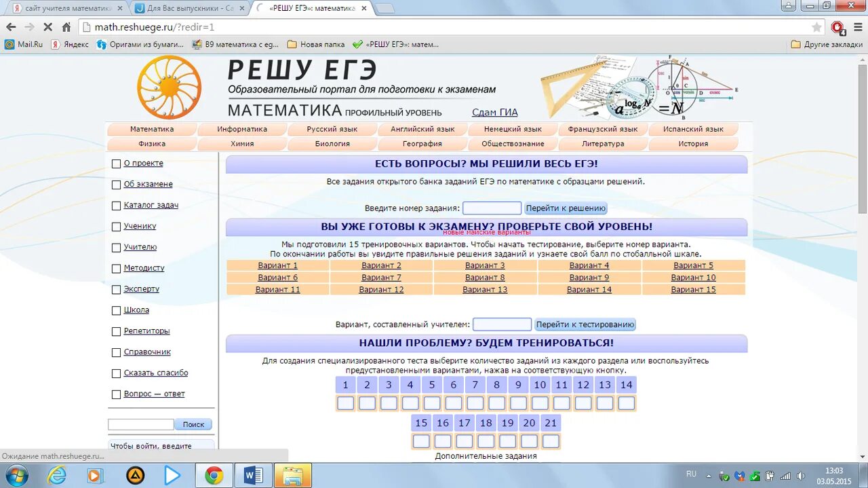Click the Перейти к решению button
This screenshot has height=488, width=868.
coord(566,208)
